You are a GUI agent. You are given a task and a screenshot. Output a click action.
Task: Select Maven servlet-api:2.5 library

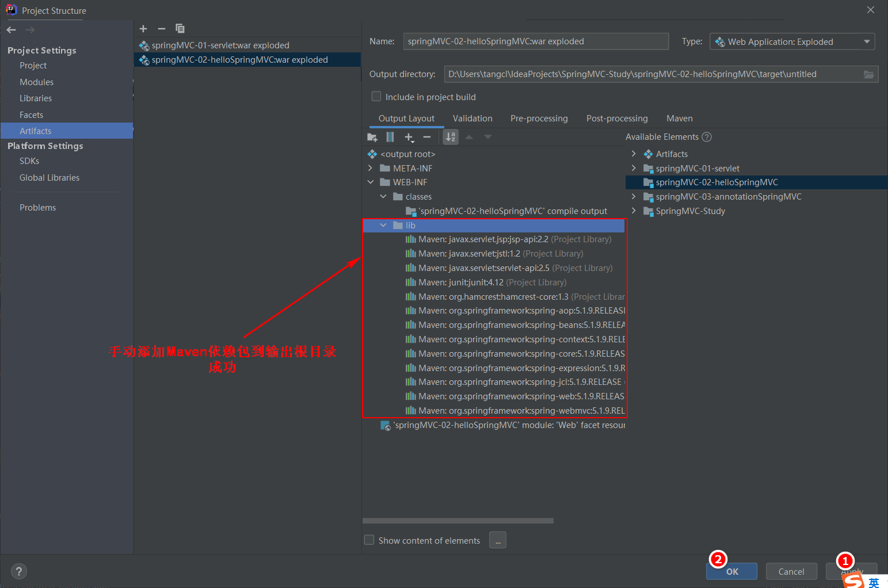509,268
